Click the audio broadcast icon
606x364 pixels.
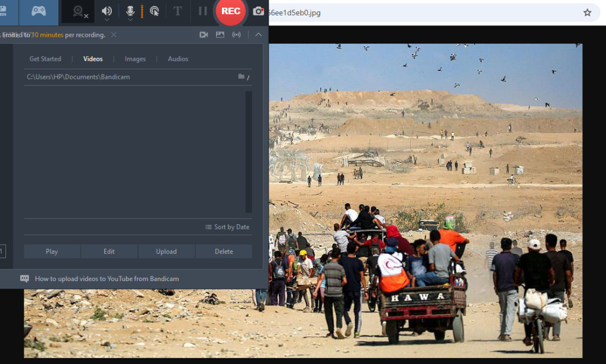coord(237,35)
